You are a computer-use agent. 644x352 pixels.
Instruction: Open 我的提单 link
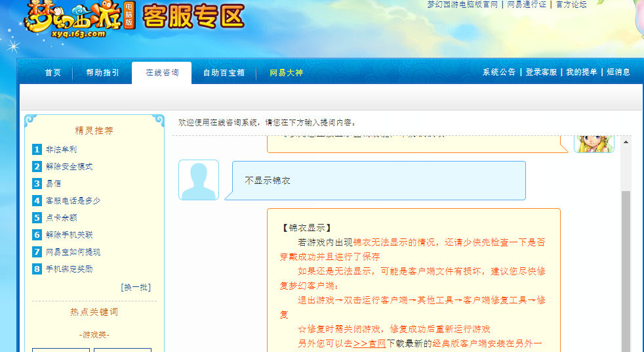click(x=581, y=72)
